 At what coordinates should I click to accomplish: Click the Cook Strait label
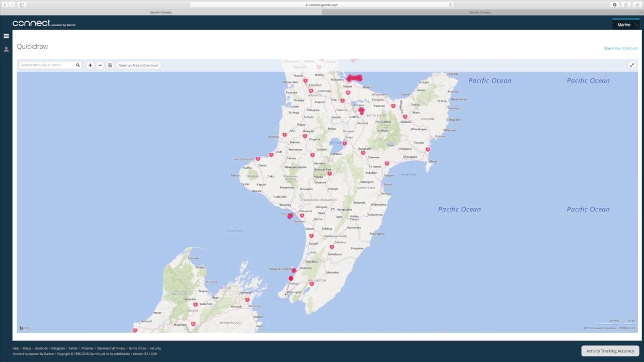(x=235, y=231)
